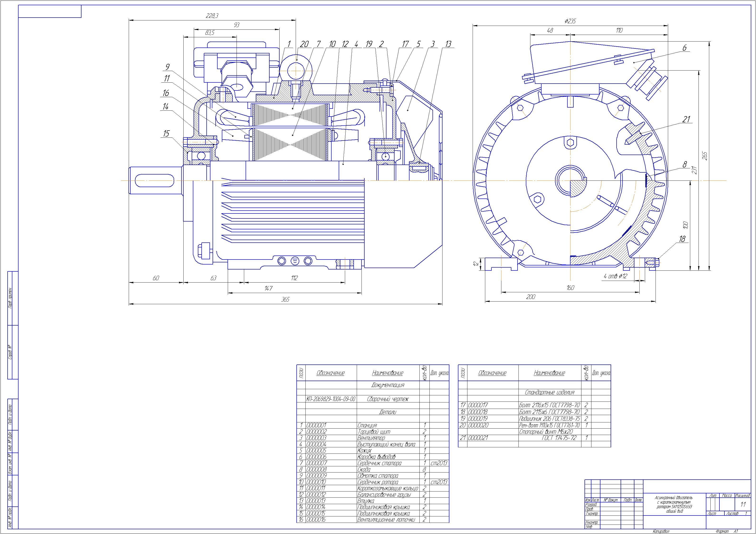Viewport: 756px width, 534px height.
Task: Click designation 'КП-2069829-1004-09-00' cell
Action: click(x=331, y=399)
